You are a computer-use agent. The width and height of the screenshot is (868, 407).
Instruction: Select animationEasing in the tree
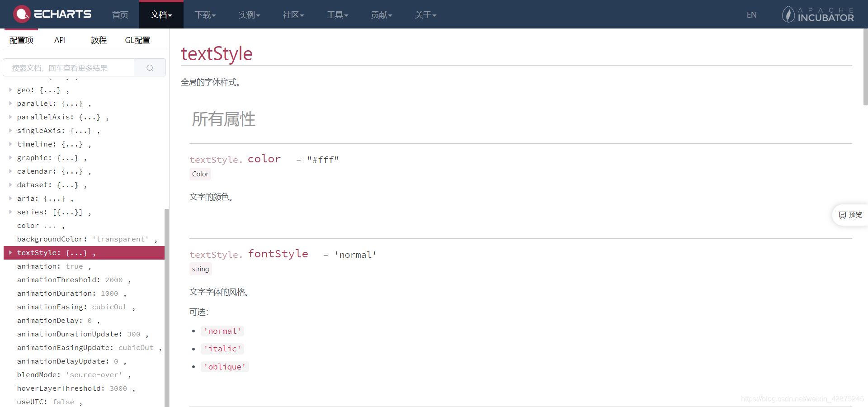coord(76,307)
